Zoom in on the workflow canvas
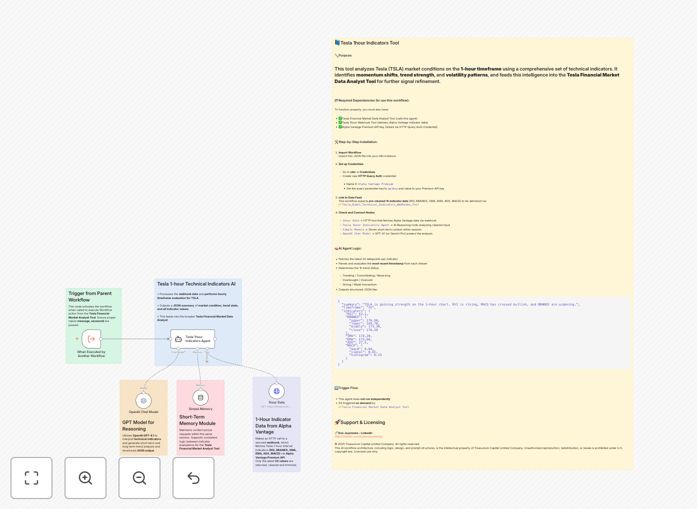This screenshot has width=697, height=509. [85, 478]
